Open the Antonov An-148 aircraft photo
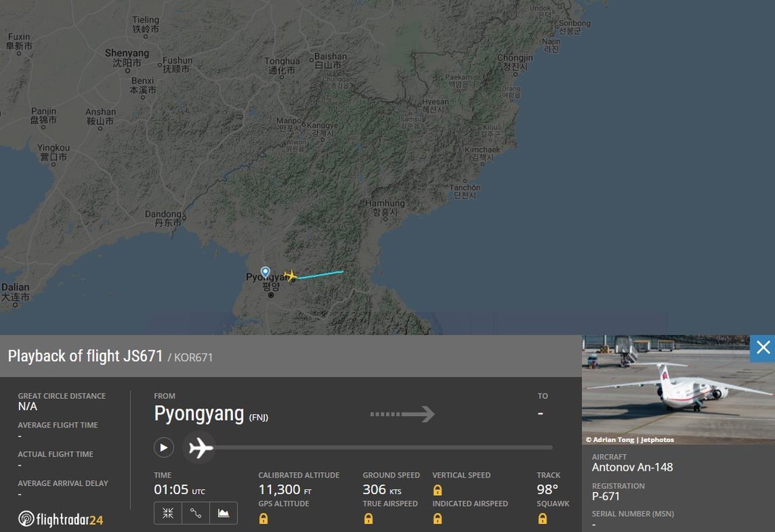This screenshot has height=532, width=775. point(678,390)
